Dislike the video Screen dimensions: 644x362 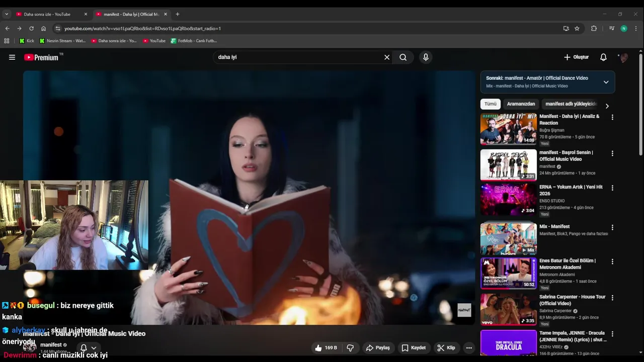(x=351, y=347)
